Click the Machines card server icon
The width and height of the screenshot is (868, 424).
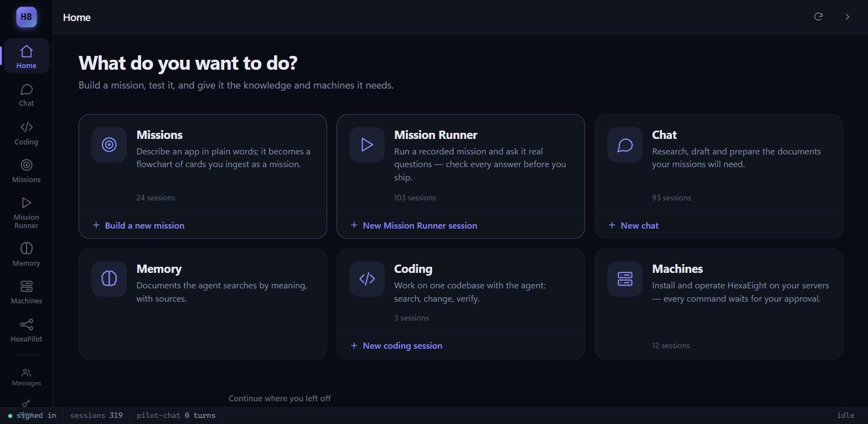[x=625, y=278]
